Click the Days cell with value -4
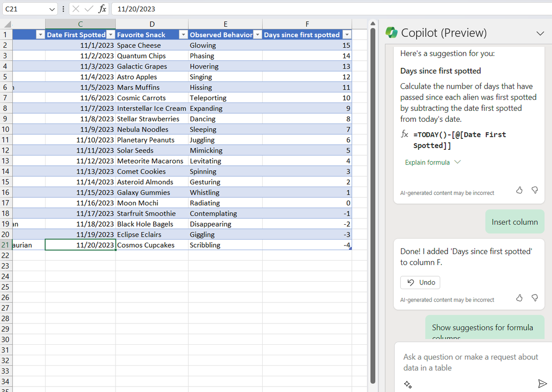Image resolution: width=552 pixels, height=392 pixels. (307, 245)
